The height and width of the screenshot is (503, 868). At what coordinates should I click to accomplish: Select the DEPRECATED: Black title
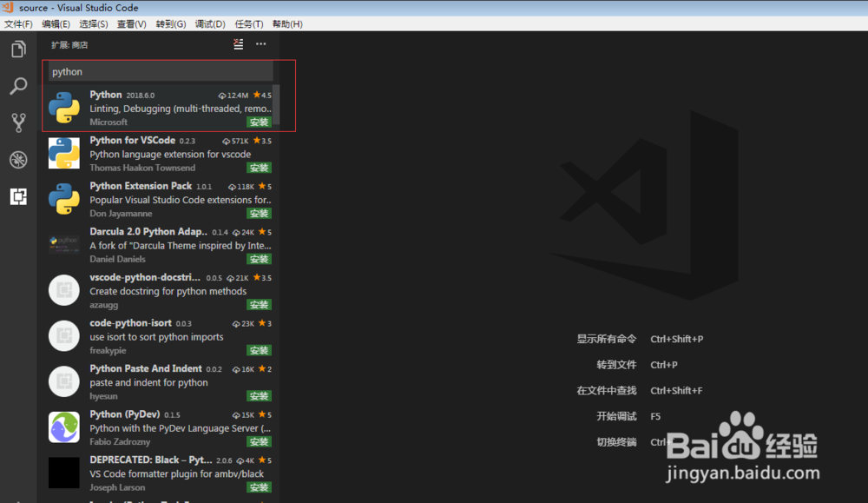[150, 460]
